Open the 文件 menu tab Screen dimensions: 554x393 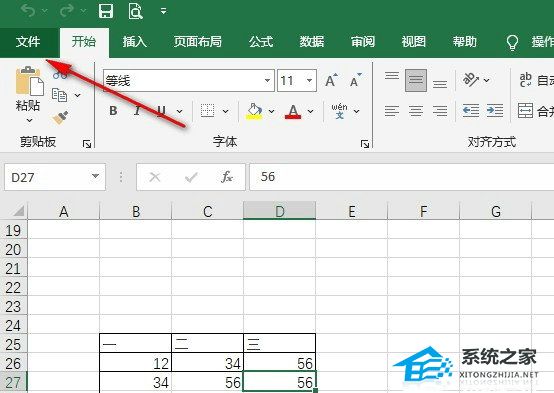click(x=28, y=42)
